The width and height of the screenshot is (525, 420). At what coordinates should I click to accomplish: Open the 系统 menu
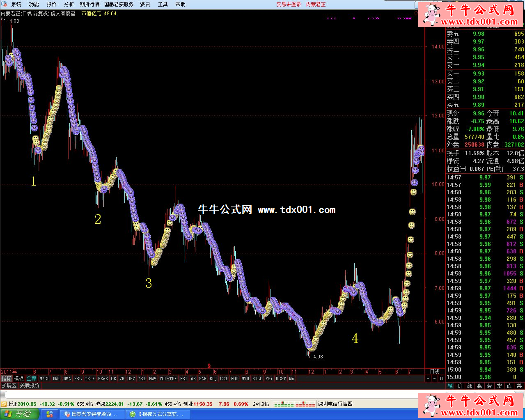(x=16, y=4)
